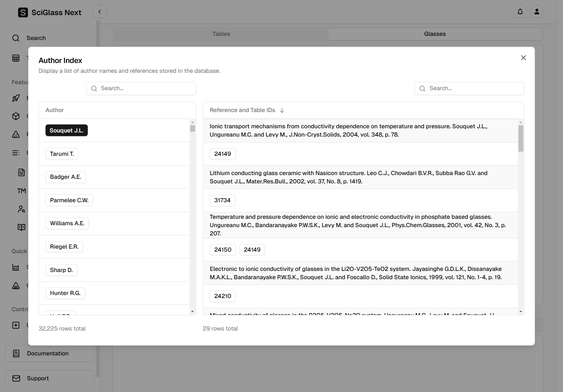
Task: Select author Tarumi T.
Action: 62,154
